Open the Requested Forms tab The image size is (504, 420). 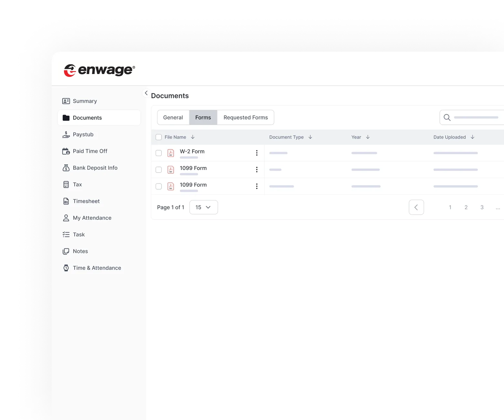pyautogui.click(x=246, y=117)
